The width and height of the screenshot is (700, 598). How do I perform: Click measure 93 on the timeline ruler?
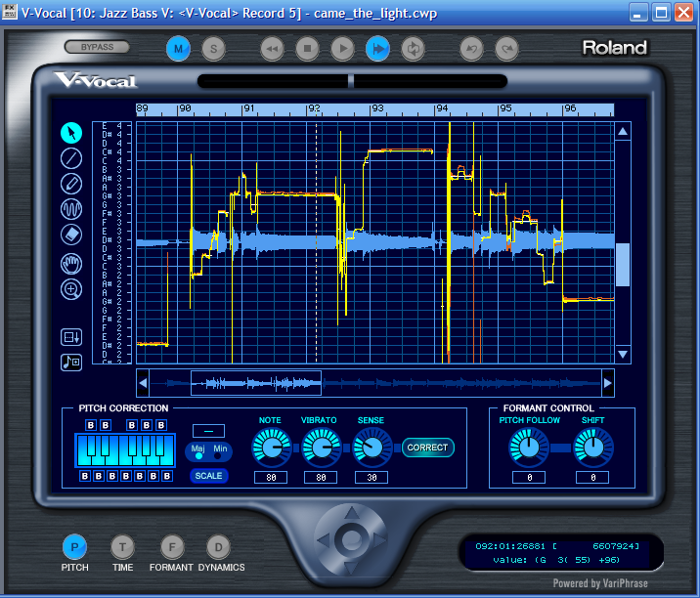pos(377,108)
